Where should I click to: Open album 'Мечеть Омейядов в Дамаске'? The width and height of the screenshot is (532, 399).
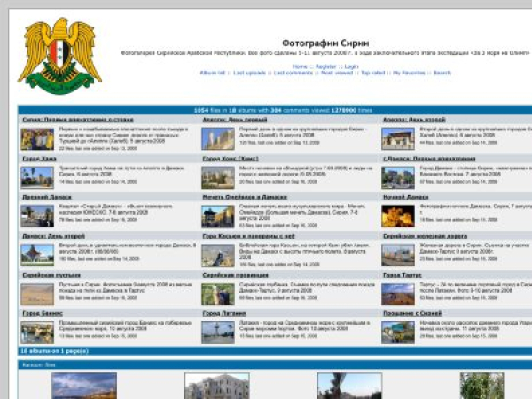(x=245, y=197)
